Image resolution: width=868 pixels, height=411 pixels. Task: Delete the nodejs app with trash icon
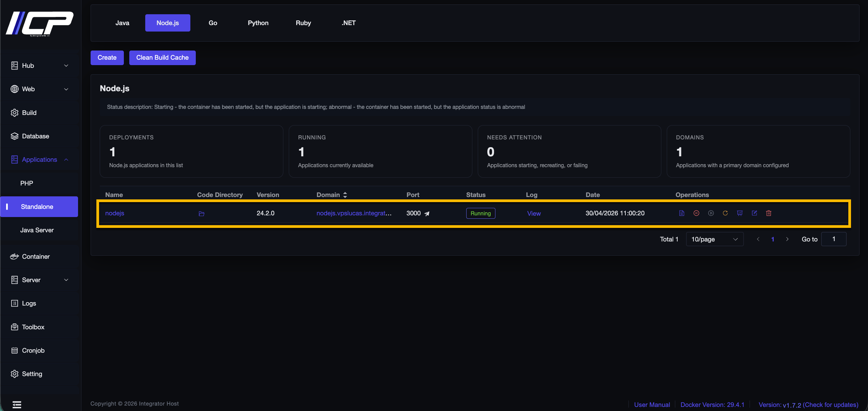click(x=769, y=213)
